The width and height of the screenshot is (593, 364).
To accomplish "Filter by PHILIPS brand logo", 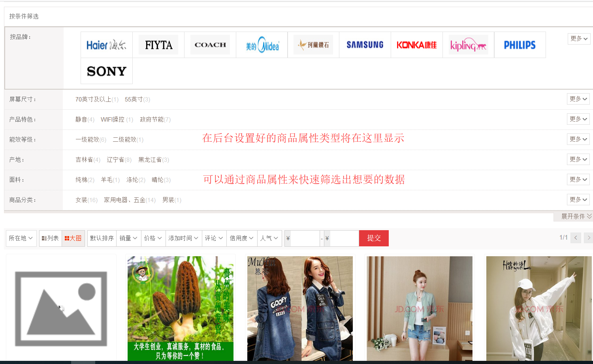I will point(520,45).
